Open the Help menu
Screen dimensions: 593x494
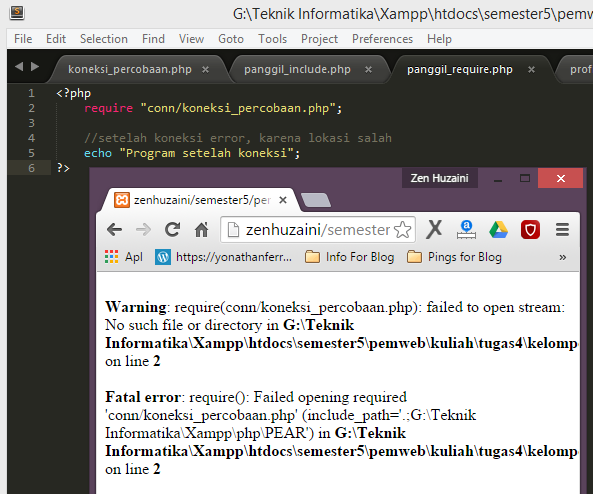click(x=439, y=39)
